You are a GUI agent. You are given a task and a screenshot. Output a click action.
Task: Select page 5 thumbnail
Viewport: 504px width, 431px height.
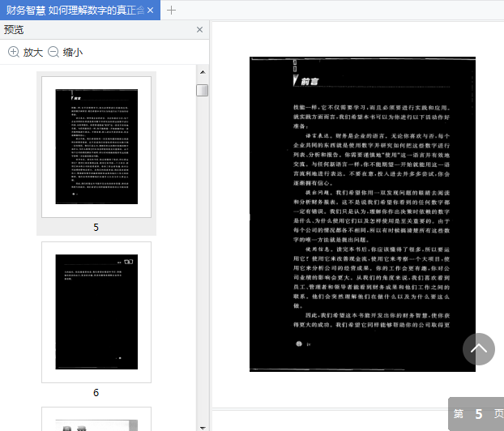click(x=96, y=147)
